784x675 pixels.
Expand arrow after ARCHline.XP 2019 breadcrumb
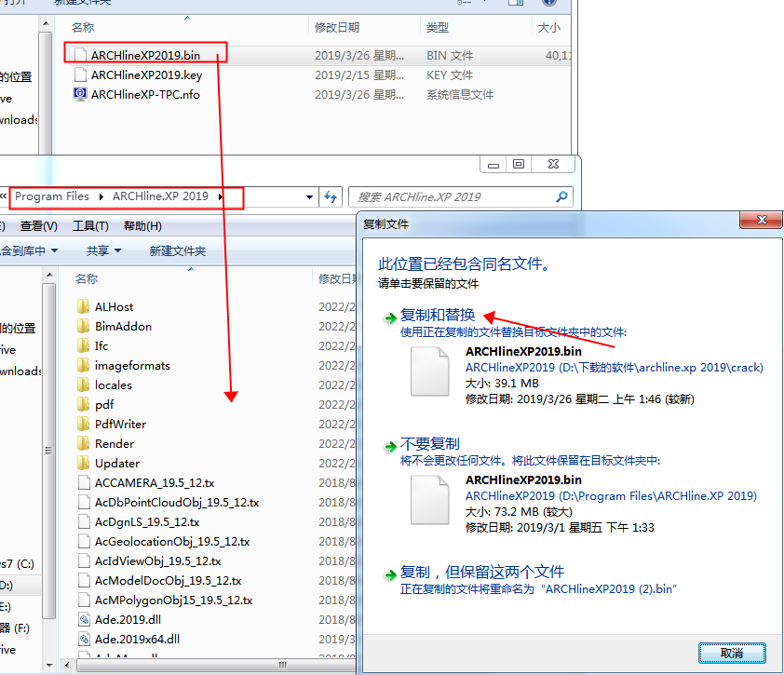pos(220,196)
